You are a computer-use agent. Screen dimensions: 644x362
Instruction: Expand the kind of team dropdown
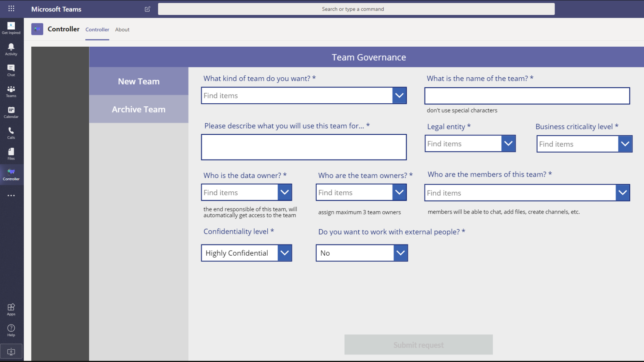click(399, 96)
